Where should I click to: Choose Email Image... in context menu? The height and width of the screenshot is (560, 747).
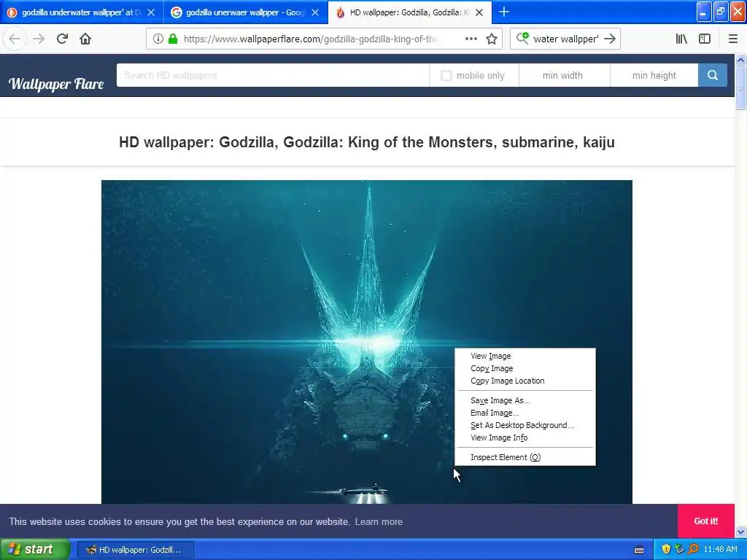(525, 413)
